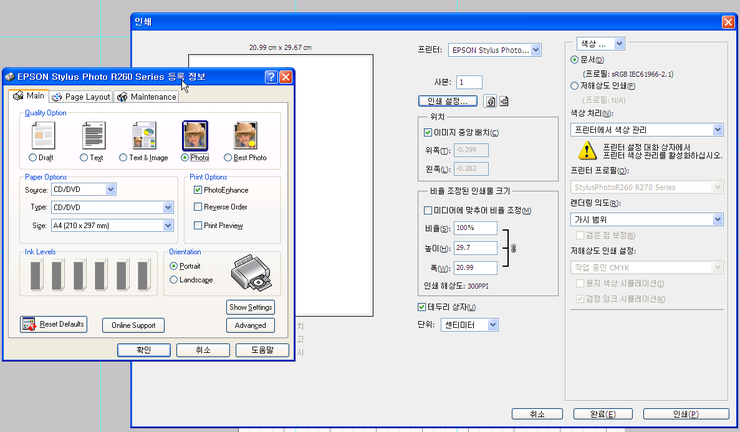The image size is (740, 432).
Task: Expand the paper Source dropdown
Action: tap(110, 189)
